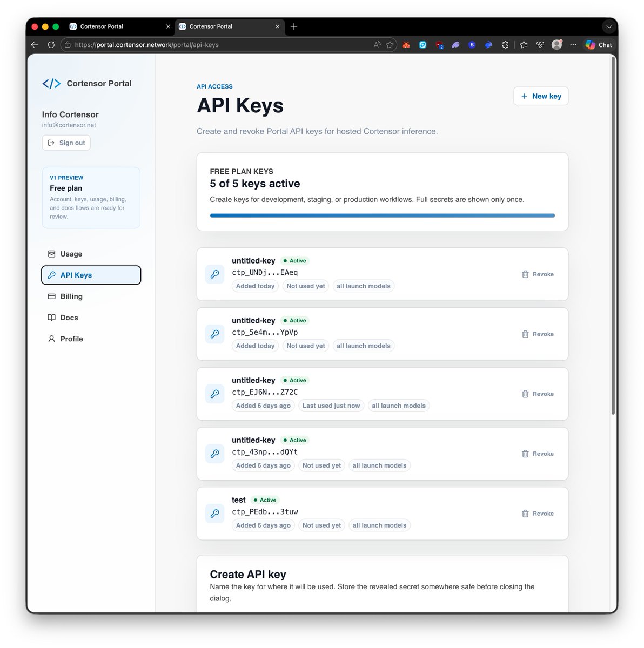Viewport: 644px width, 648px height.
Task: Click the key icon of ctp_43np...dQYt
Action: click(x=215, y=454)
